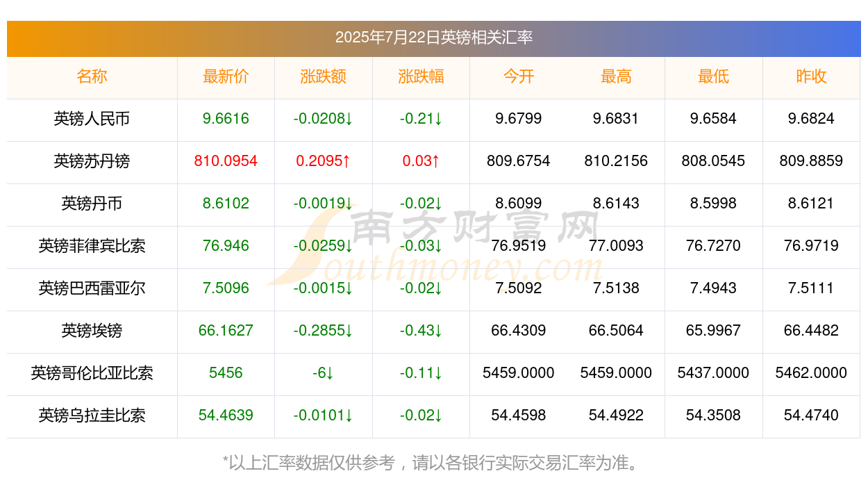
Task: Click change amount -0.0015↓
Action: pyautogui.click(x=324, y=288)
